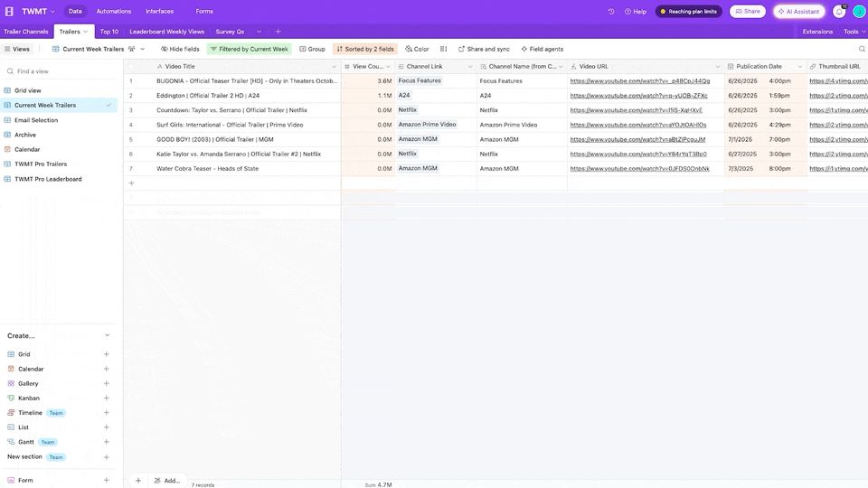The width and height of the screenshot is (868, 488).
Task: Click the row height icon
Action: pyautogui.click(x=443, y=49)
